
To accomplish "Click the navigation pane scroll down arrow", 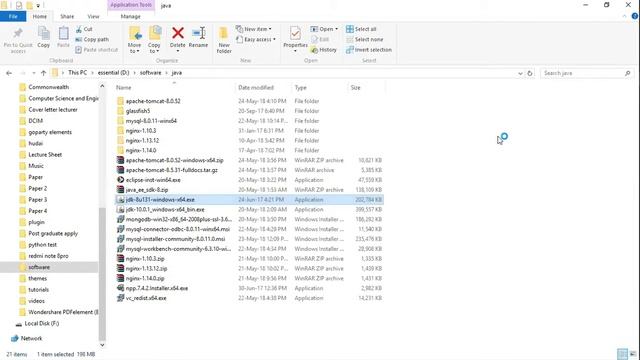I will (x=102, y=345).
